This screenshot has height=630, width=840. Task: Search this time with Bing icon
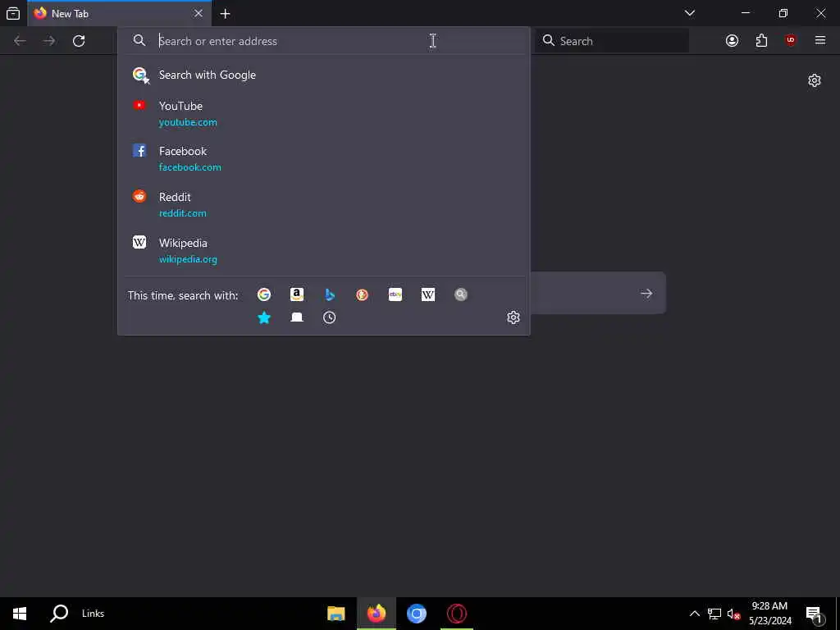[330, 294]
